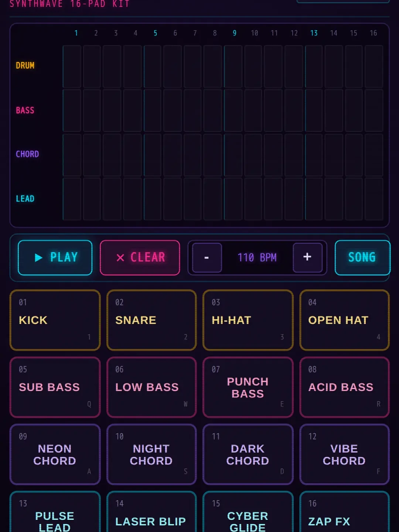This screenshot has height=532, width=399.
Task: Activate CHORD row step 9
Action: pos(233,155)
